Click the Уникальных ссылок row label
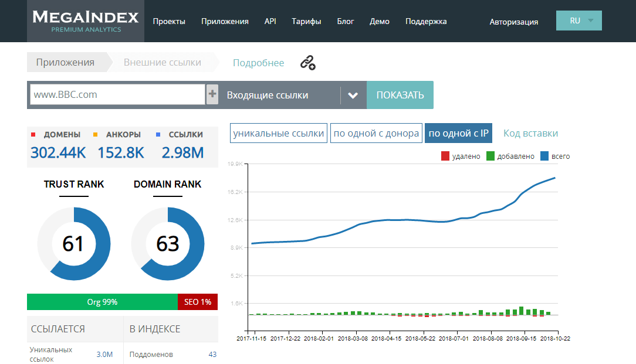 50,354
